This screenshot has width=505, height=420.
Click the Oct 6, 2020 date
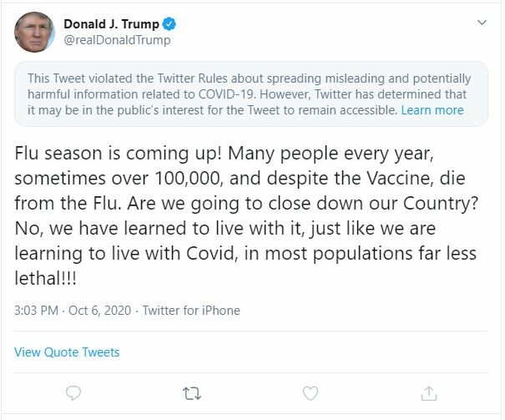click(100, 311)
